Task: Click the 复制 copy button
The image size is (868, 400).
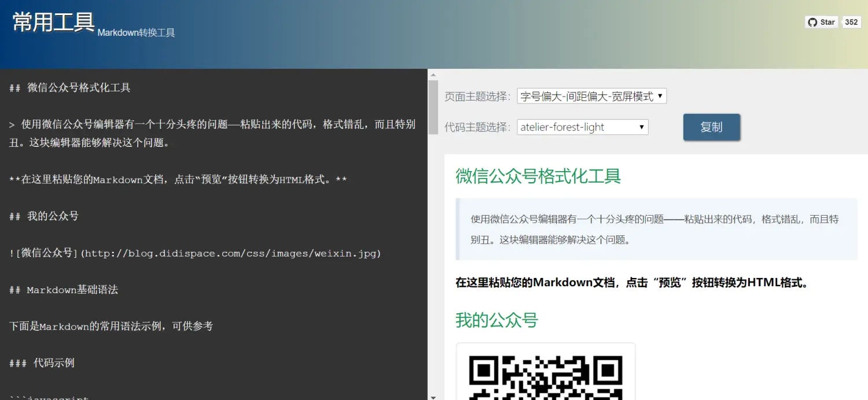Action: (712, 127)
